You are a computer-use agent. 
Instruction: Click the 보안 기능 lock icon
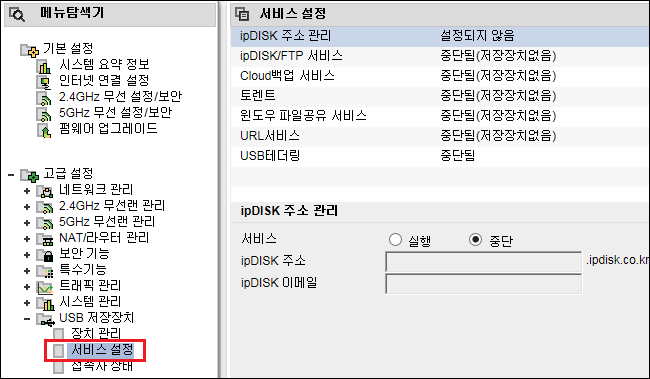point(45,255)
